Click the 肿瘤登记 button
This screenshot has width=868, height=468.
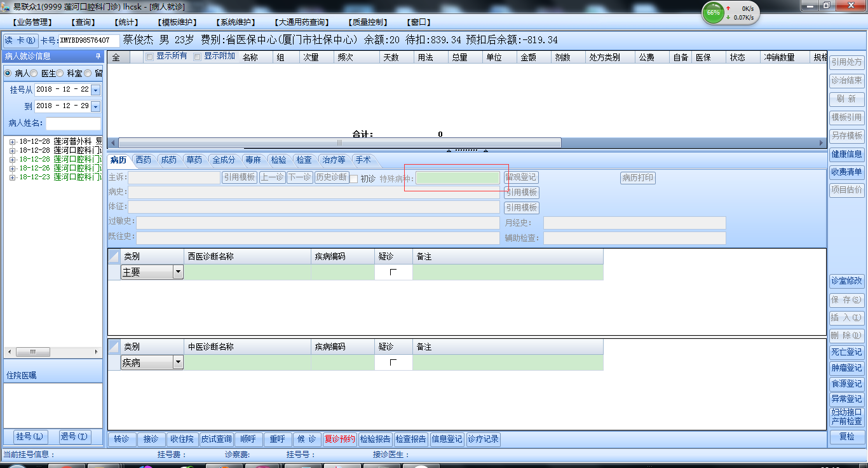coord(847,368)
